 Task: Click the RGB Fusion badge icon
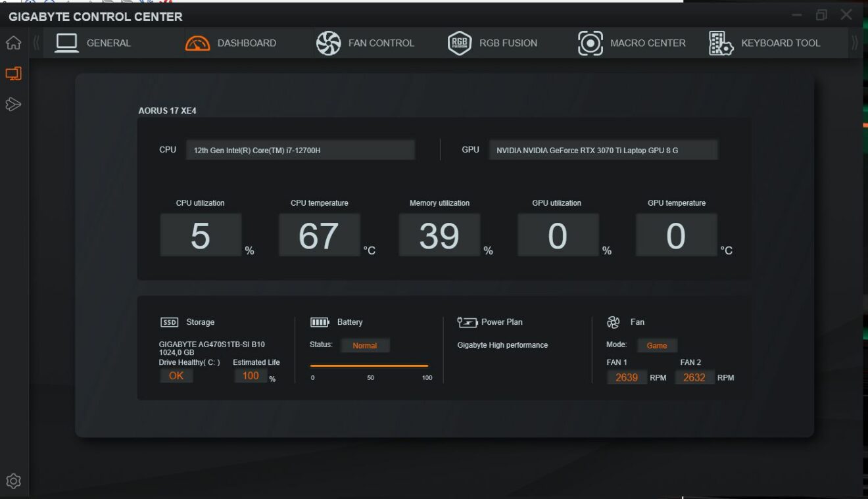coord(459,42)
